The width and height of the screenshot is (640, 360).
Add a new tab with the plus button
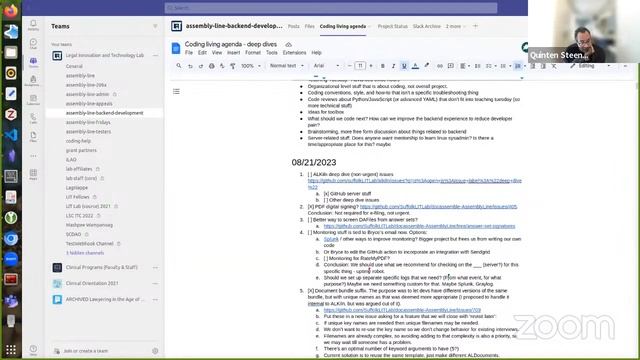coord(475,26)
